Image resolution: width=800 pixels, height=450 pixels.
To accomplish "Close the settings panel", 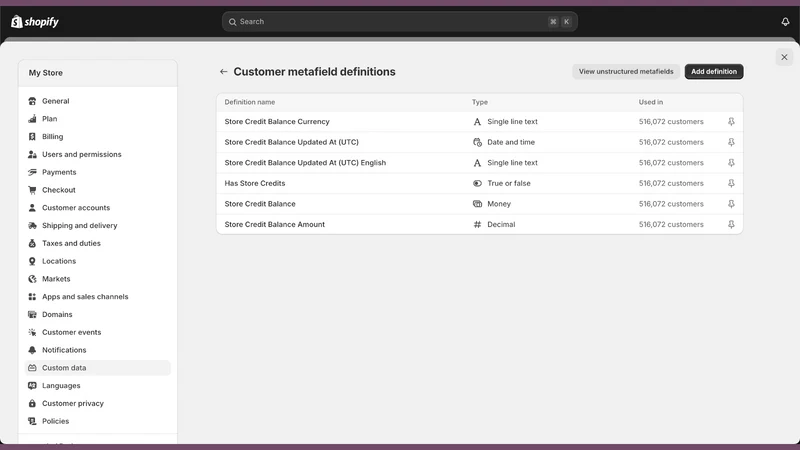I will pos(784,57).
